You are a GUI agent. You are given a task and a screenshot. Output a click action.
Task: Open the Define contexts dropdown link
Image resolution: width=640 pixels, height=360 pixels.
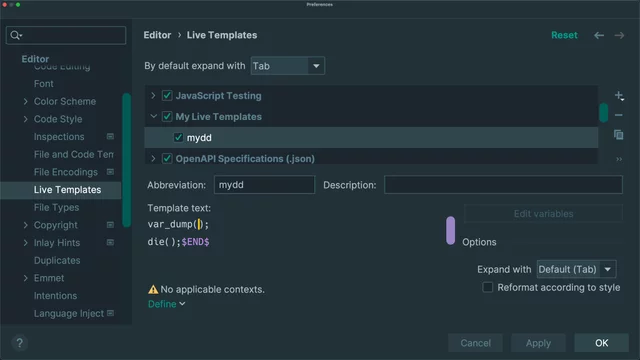[167, 304]
